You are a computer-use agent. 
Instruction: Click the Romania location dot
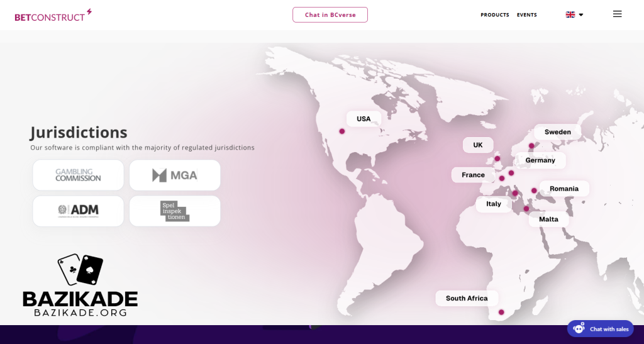534,191
